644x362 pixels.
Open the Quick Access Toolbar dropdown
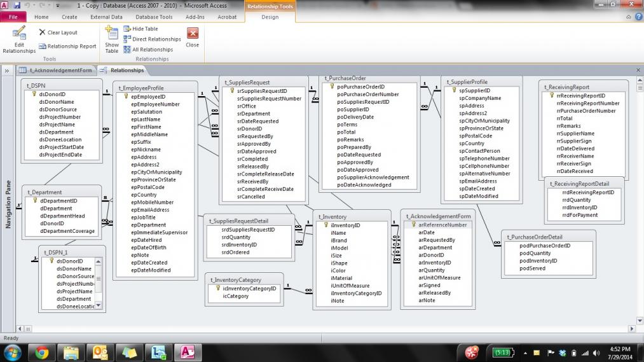(57, 5)
